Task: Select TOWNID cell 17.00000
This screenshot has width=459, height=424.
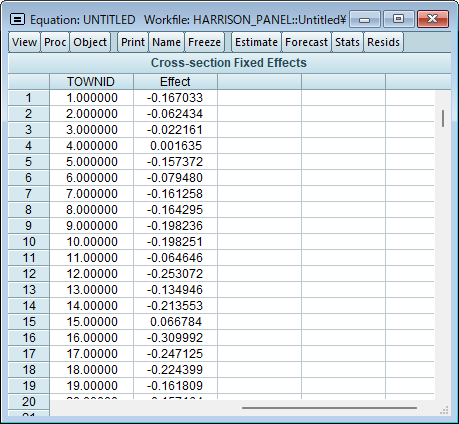Action: click(x=91, y=354)
